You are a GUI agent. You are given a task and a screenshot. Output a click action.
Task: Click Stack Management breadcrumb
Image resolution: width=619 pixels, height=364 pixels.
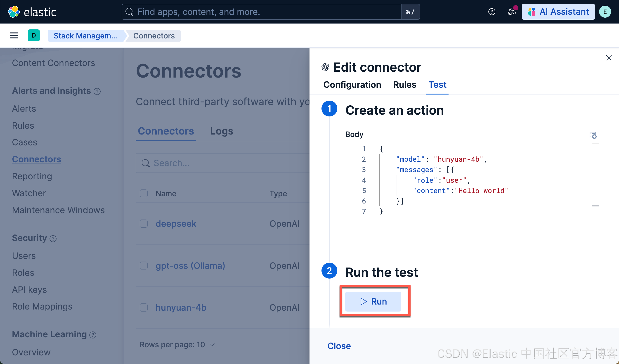point(85,36)
